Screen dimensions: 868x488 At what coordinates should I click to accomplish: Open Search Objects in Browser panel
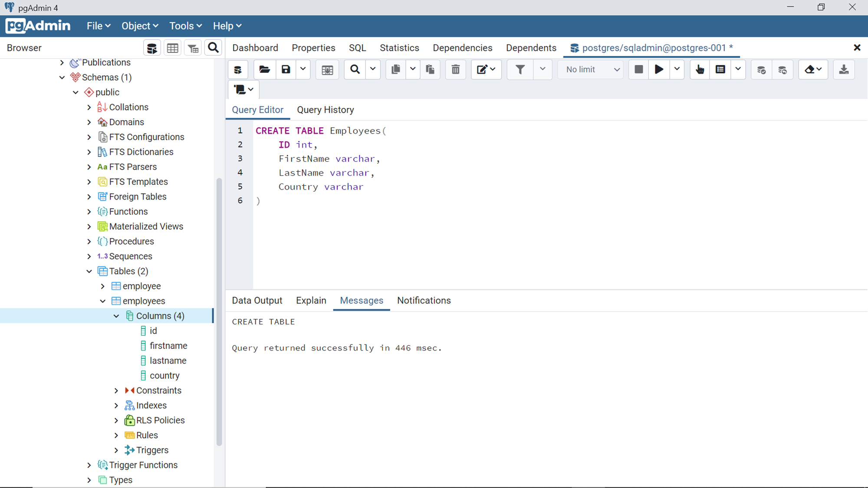click(213, 48)
